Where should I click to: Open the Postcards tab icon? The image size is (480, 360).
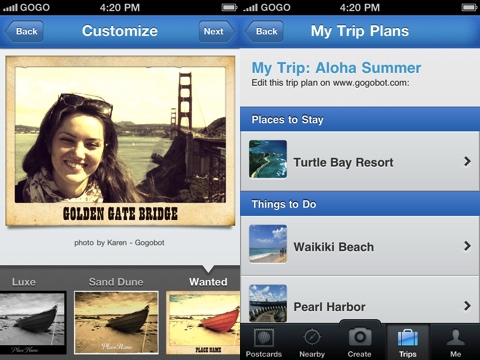(264, 338)
